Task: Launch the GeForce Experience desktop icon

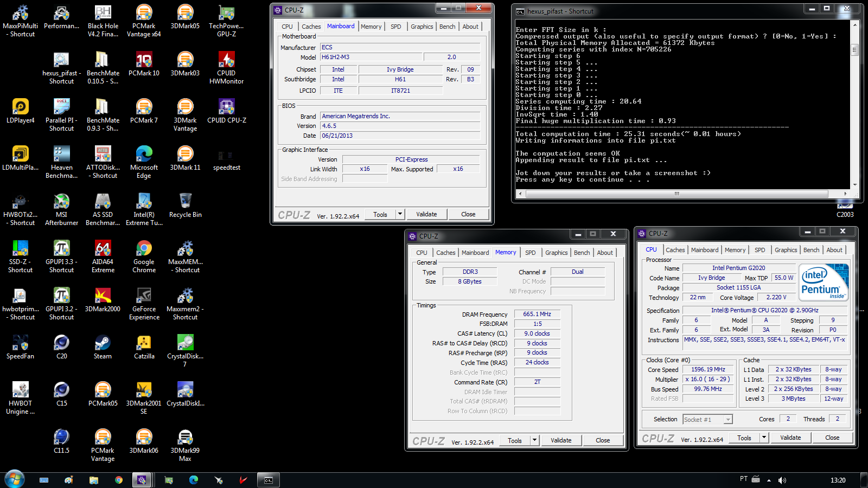Action: click(144, 305)
